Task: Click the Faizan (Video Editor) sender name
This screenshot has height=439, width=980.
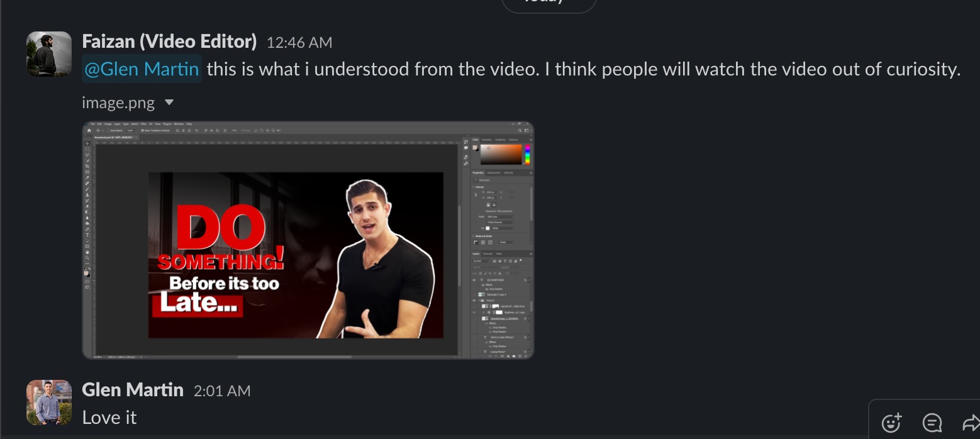Action: pyautogui.click(x=169, y=42)
